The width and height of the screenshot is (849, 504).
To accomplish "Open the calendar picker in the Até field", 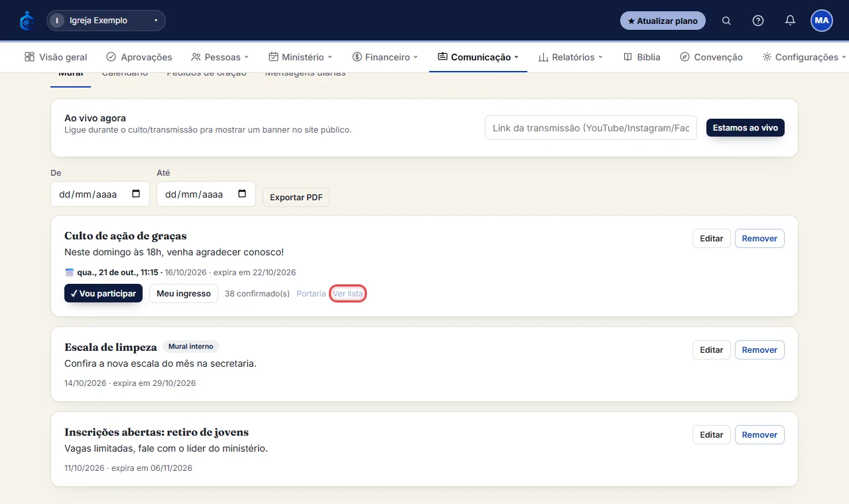I will coord(242,194).
